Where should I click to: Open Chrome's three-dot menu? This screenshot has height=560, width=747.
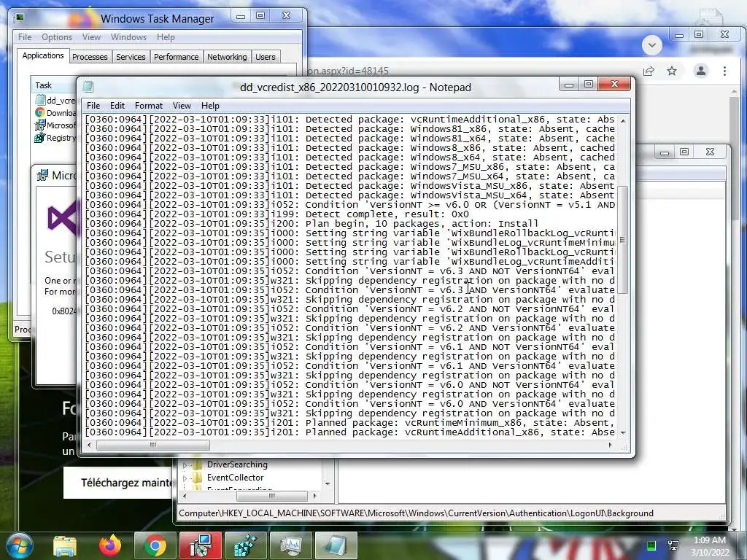[x=724, y=71]
